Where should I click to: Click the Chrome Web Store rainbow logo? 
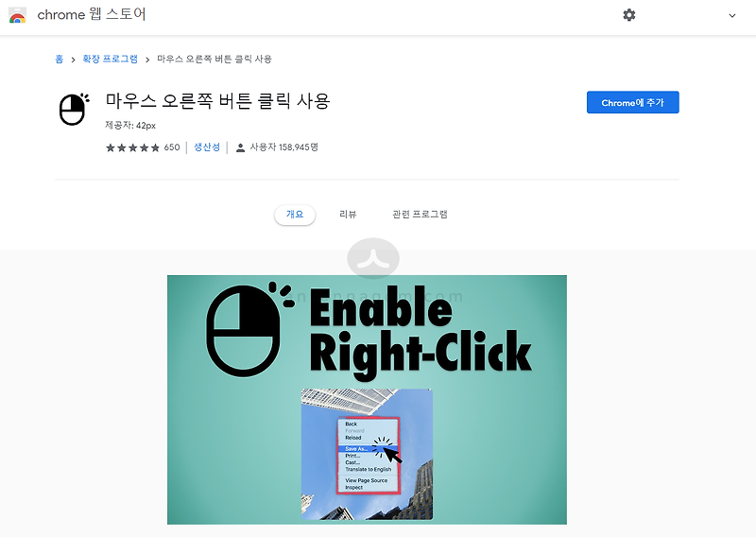[x=17, y=15]
